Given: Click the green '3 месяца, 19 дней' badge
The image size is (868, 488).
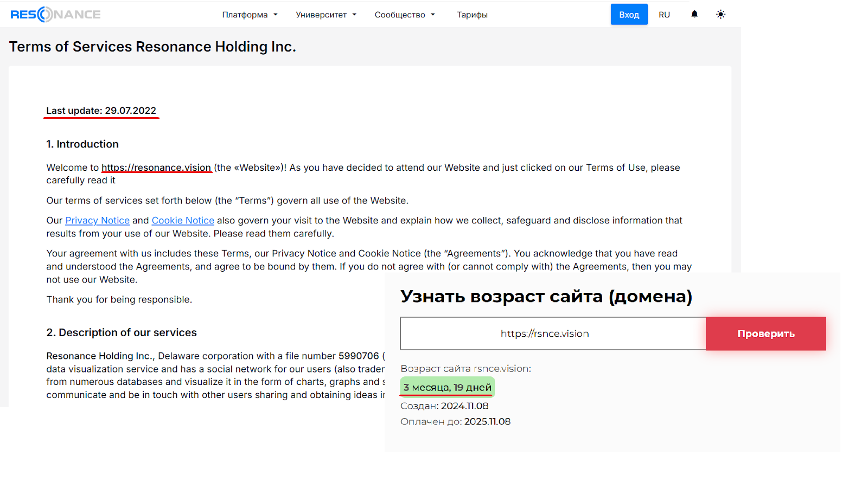Looking at the screenshot, I should coord(447,387).
